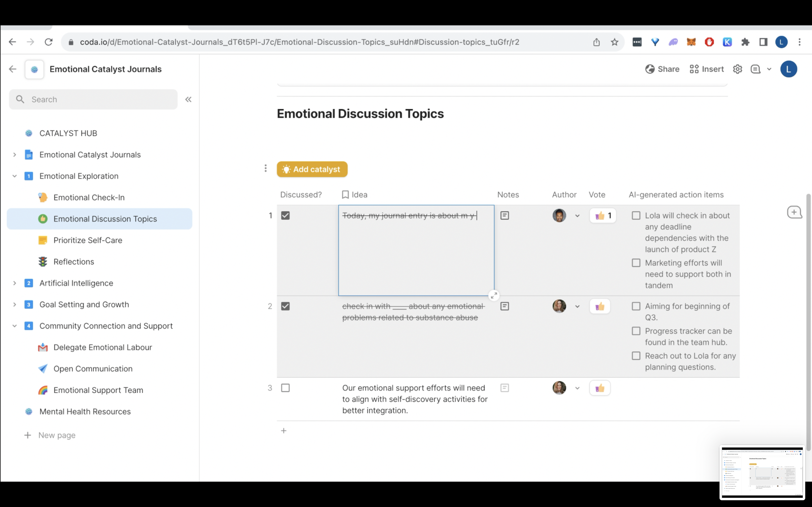
Task: Click the add comment icon beside table
Action: pos(794,212)
